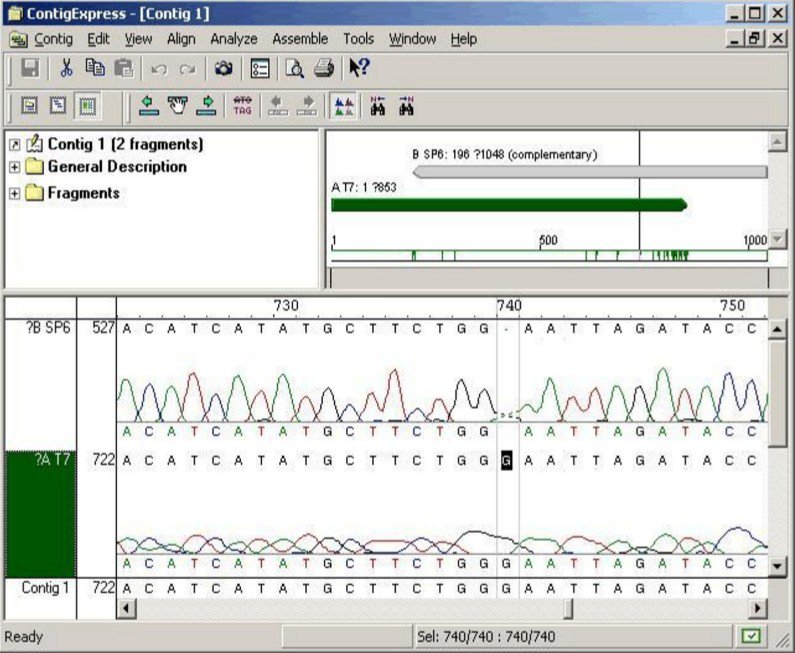
Task: Open the View menu
Action: click(x=138, y=39)
